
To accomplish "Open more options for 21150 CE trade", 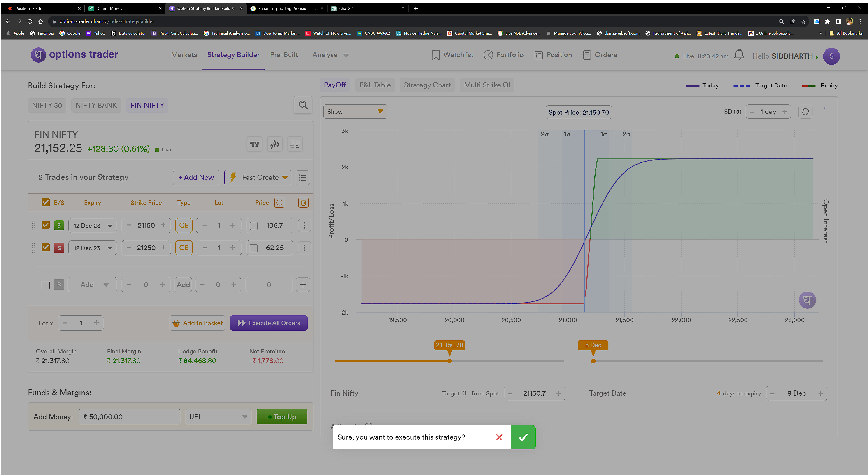I will 304,225.
